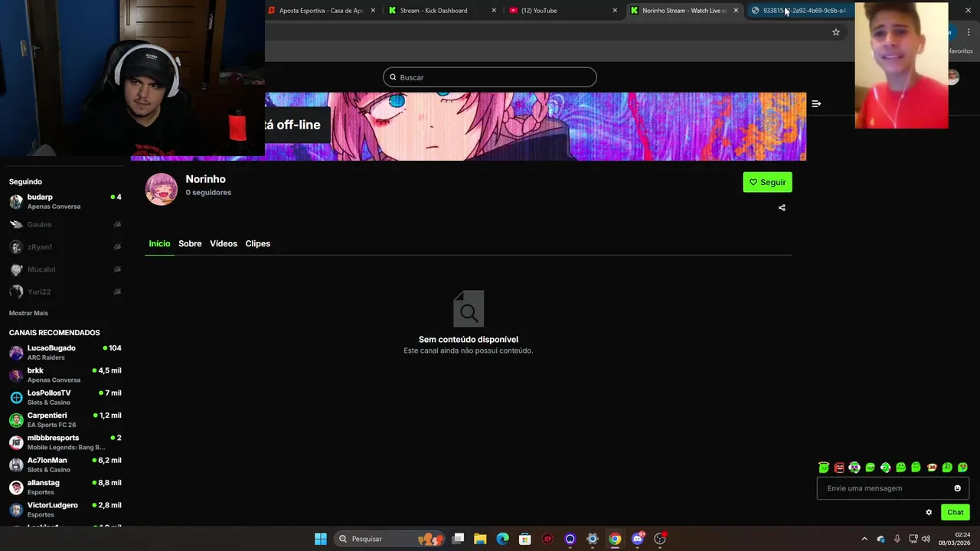This screenshot has width=980, height=551.
Task: Open the OneDrive cloud tray icon
Action: (x=880, y=539)
